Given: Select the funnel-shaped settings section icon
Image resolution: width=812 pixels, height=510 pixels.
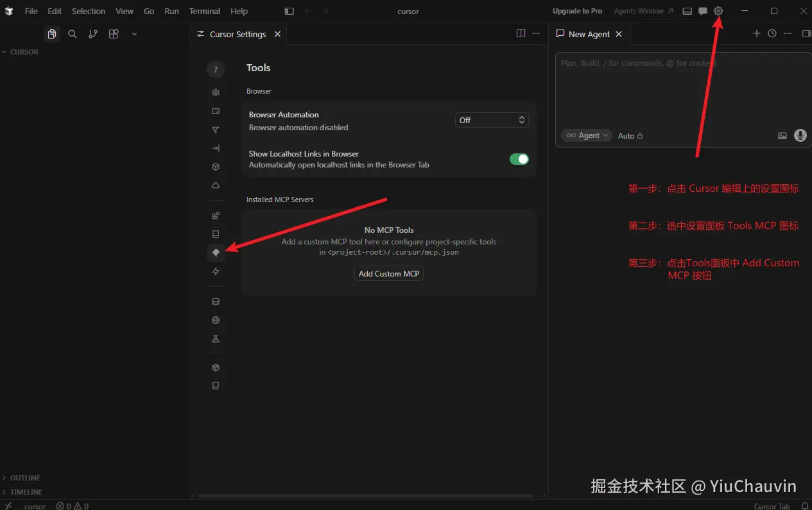Looking at the screenshot, I should tap(216, 130).
